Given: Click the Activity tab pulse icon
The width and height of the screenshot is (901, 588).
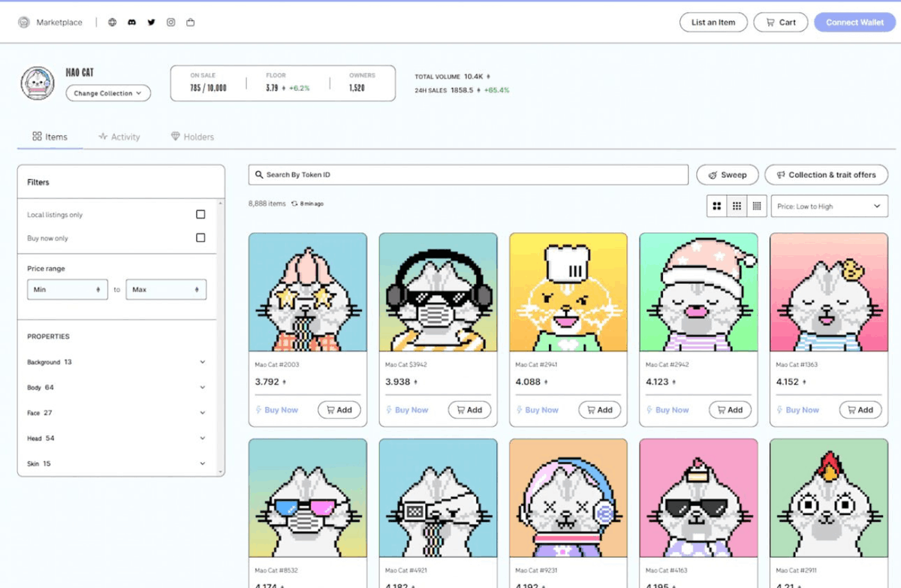Looking at the screenshot, I should (x=103, y=137).
